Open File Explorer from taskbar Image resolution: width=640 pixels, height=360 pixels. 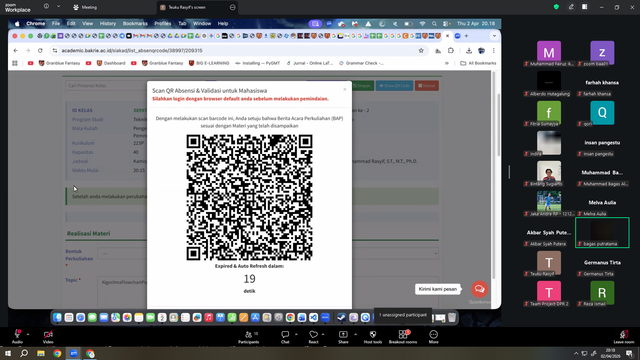point(41,353)
